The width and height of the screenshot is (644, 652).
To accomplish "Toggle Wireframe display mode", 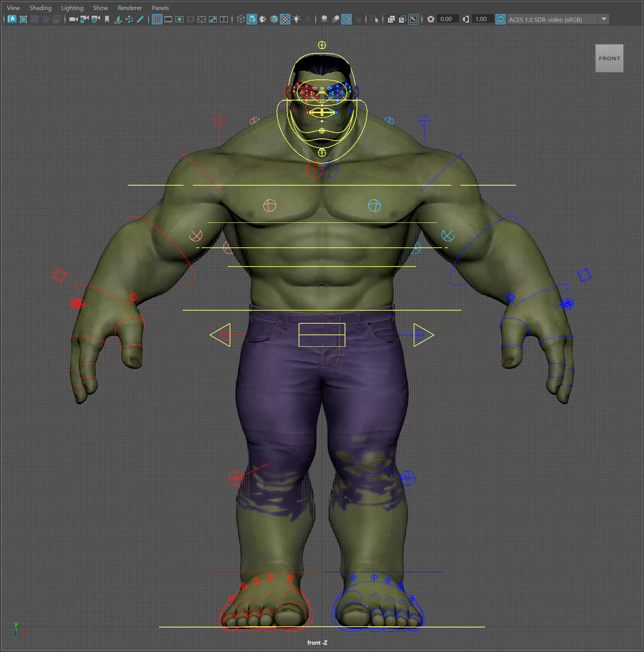I will click(x=241, y=19).
